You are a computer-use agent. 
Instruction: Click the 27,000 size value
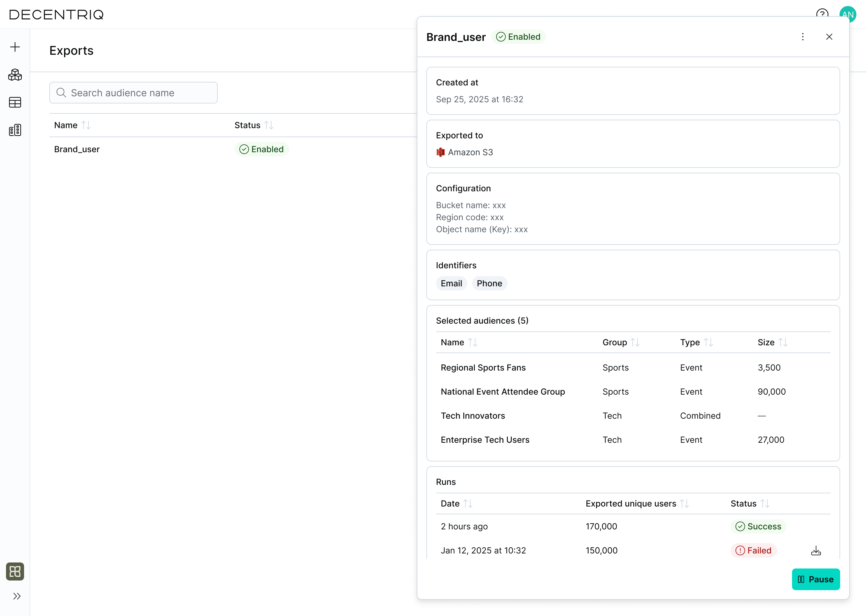[x=771, y=440]
